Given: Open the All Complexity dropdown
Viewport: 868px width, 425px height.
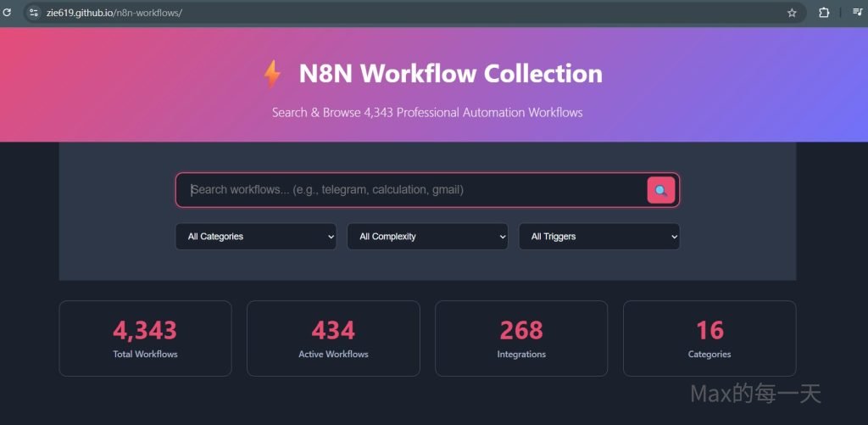Looking at the screenshot, I should click(x=427, y=237).
